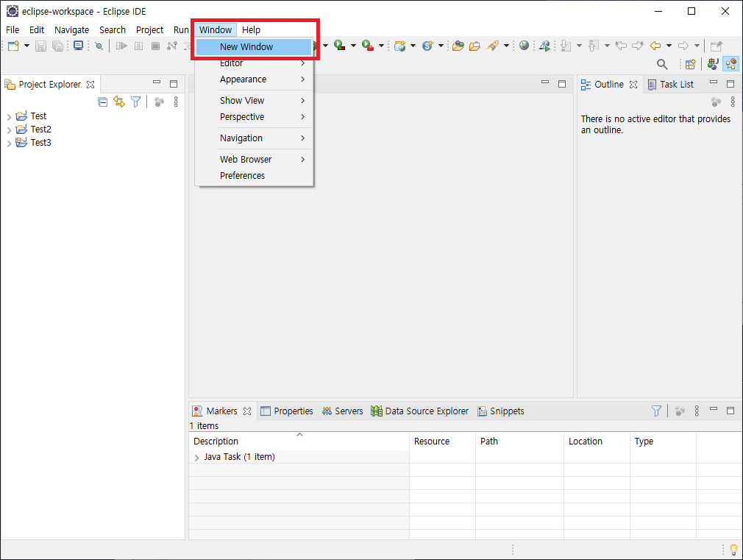Click the Pin Editor icon
This screenshot has width=743, height=560.
tap(717, 46)
